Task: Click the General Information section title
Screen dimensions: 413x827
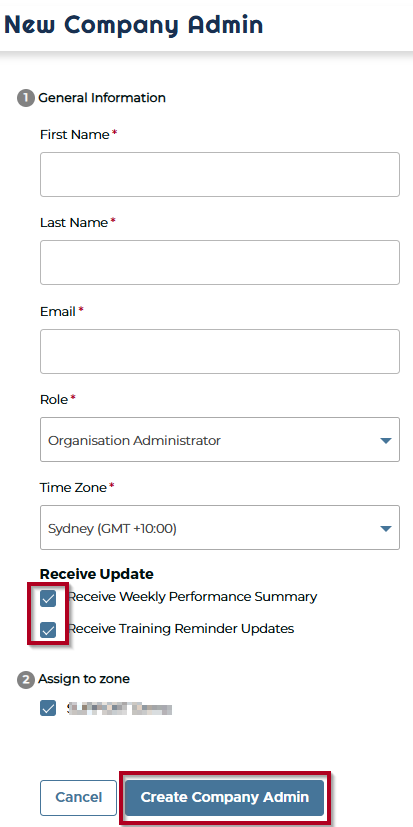Action: click(x=102, y=98)
